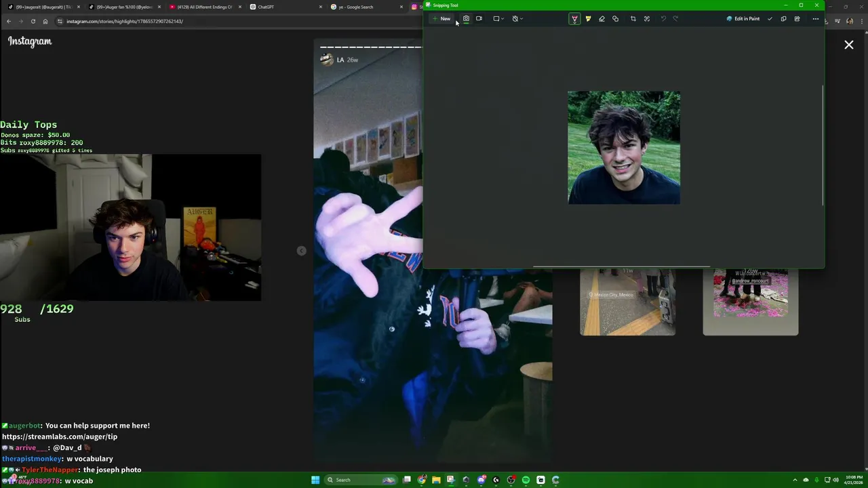Open Text actions in Snipping Tool
This screenshot has width=868, height=488.
(x=647, y=19)
